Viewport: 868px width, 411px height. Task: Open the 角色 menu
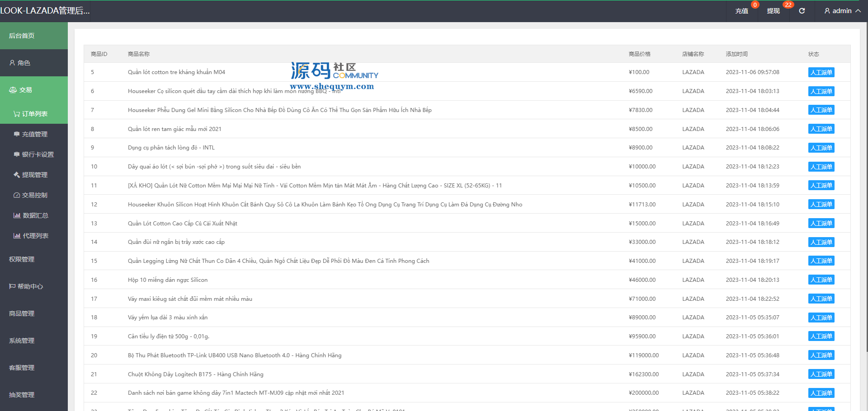34,63
